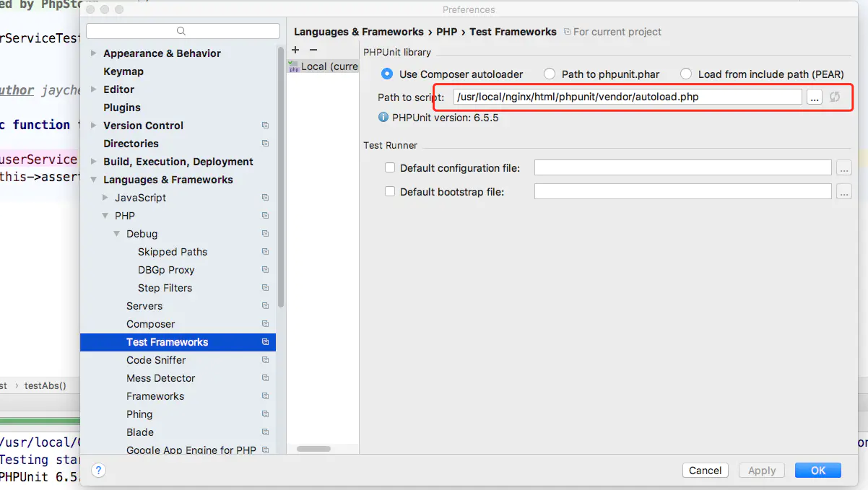Click the project-scope icon beside Debug
The width and height of the screenshot is (868, 490).
coord(265,234)
